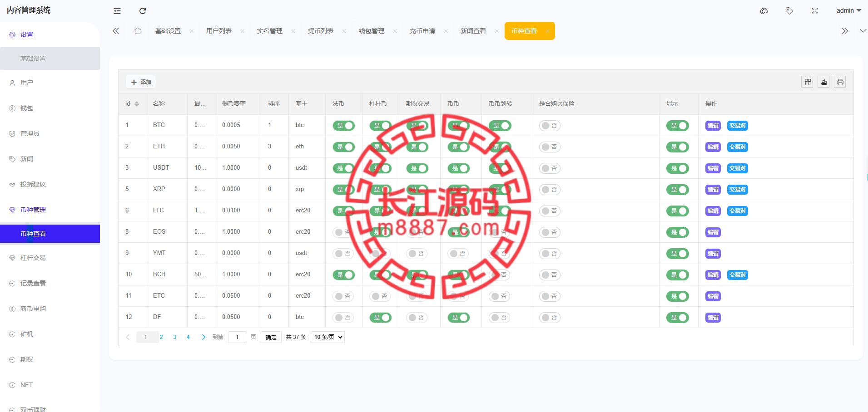Click the page number input field
This screenshot has height=412, width=868.
237,337
